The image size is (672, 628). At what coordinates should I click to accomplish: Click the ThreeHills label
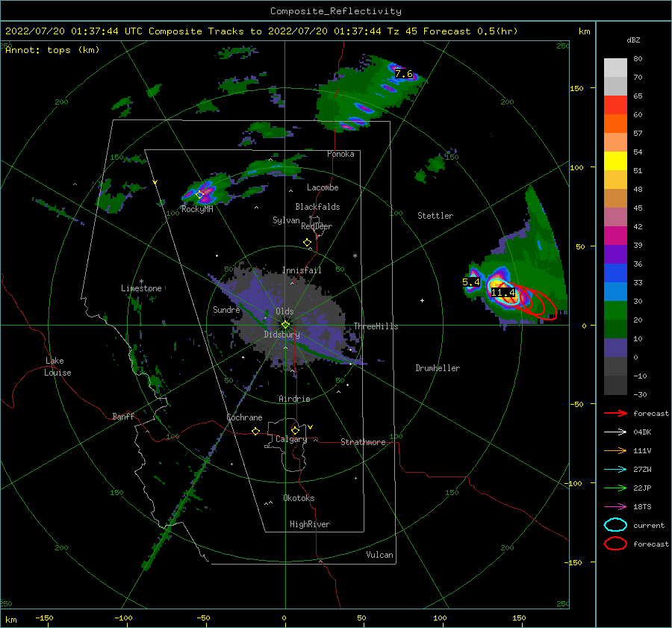tap(376, 326)
